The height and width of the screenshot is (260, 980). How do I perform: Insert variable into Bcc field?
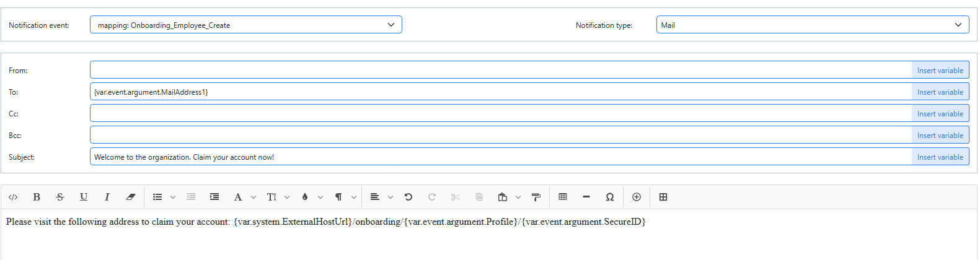[940, 135]
